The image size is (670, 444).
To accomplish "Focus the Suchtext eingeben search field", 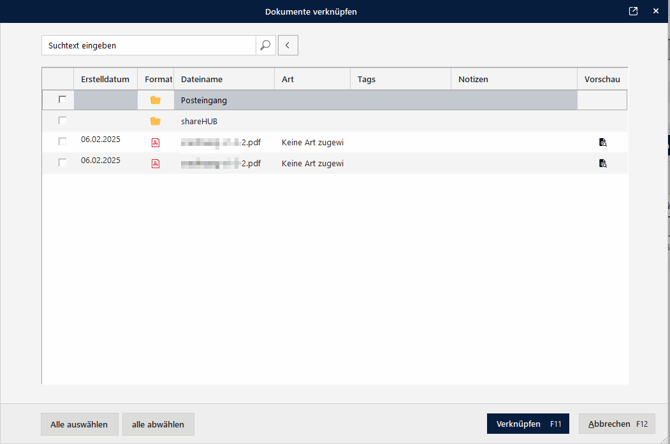I will click(x=148, y=45).
